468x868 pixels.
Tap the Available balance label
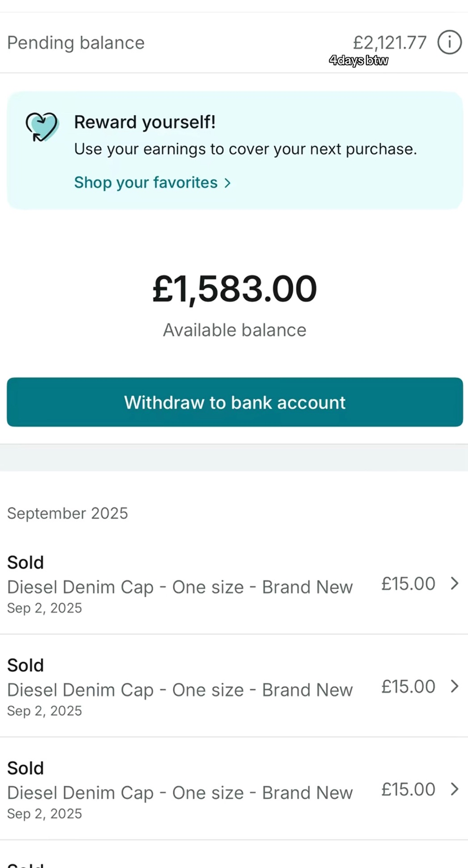tap(234, 330)
